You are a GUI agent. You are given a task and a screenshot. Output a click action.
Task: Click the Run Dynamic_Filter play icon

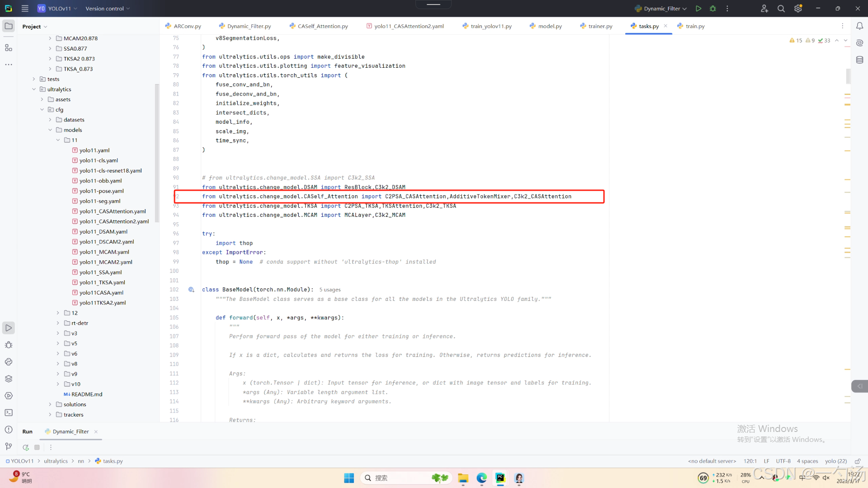pos(698,9)
